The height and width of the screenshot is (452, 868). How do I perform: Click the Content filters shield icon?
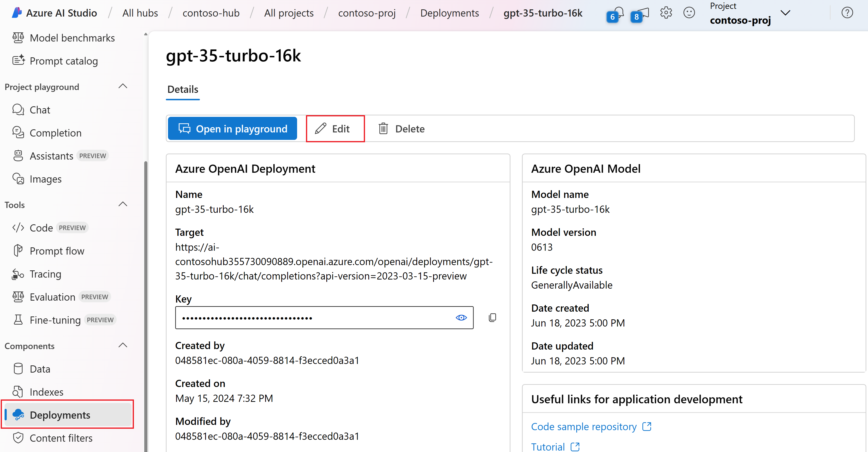coord(18,438)
